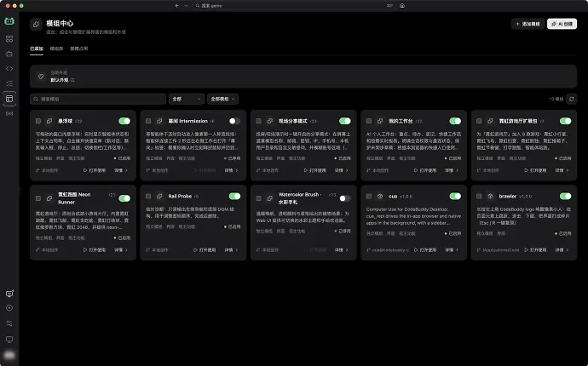
Task: Turn off the brawler module toggle
Action: click(x=566, y=196)
